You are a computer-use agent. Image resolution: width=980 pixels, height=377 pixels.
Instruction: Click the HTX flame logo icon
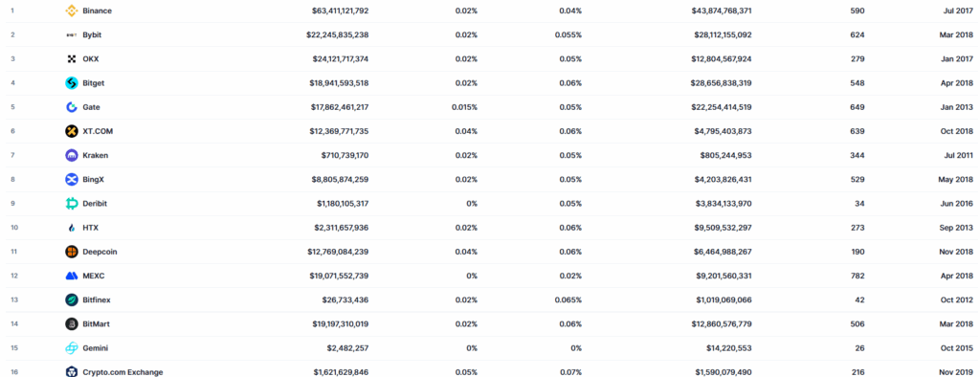tap(71, 228)
